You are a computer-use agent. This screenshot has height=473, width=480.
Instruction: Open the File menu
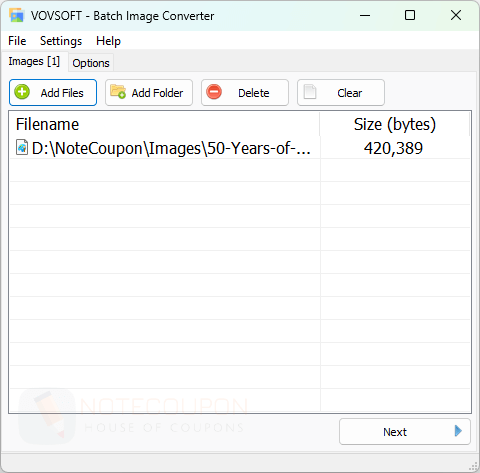coord(17,41)
